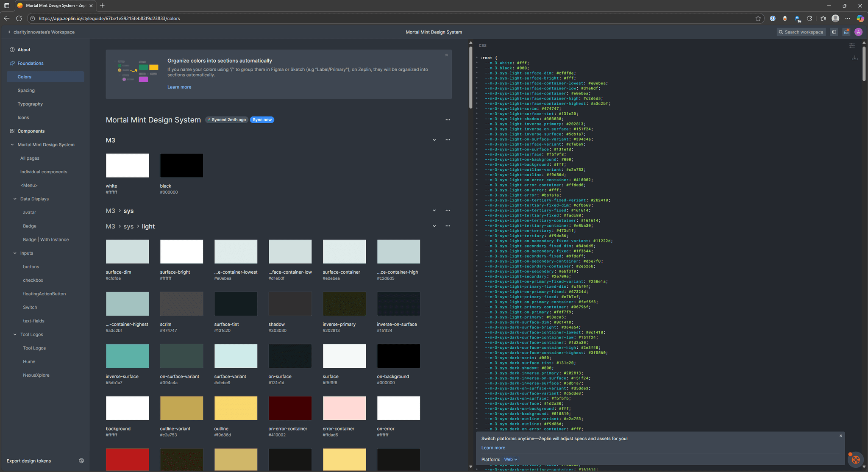Open settings icon beside Export design tokens
868x472 pixels.
pos(81,461)
